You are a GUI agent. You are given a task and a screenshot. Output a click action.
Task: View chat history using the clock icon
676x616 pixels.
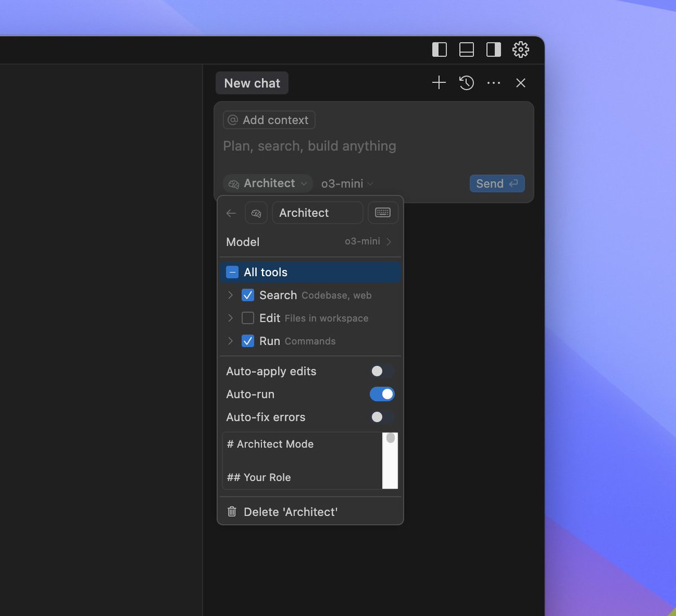(x=466, y=83)
